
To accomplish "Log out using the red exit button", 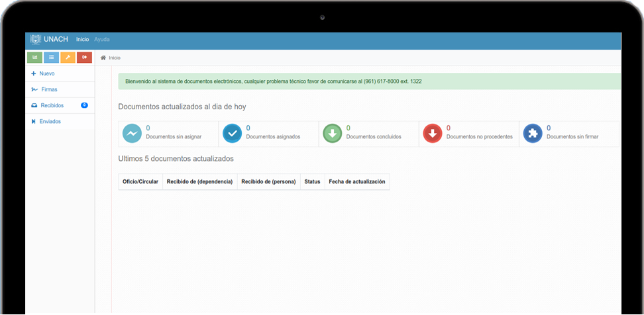I will [84, 58].
